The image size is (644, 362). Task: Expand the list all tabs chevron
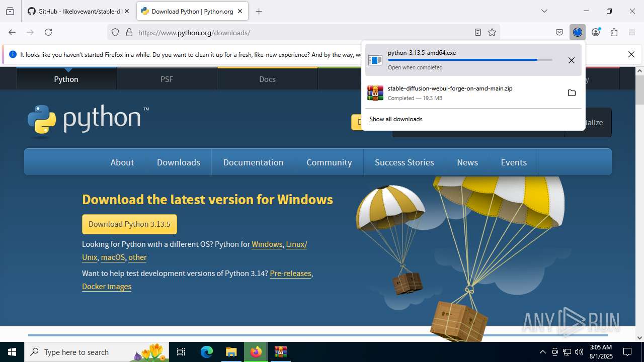[x=544, y=11]
